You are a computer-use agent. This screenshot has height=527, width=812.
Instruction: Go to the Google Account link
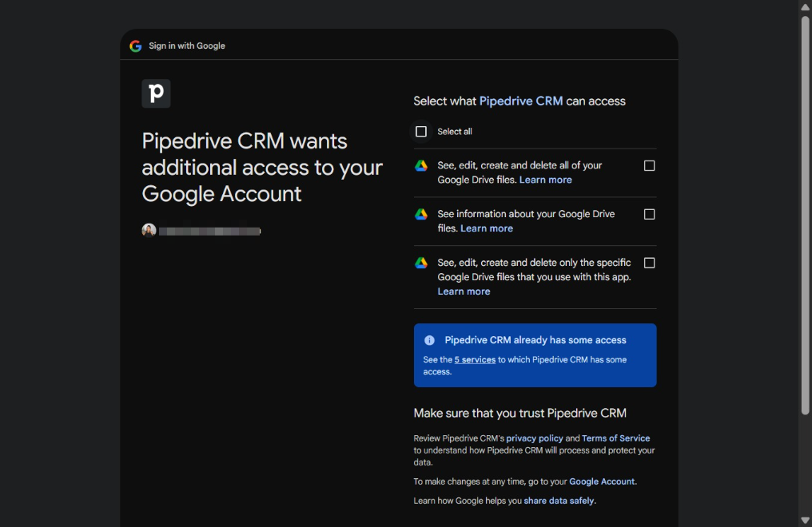pyautogui.click(x=602, y=481)
